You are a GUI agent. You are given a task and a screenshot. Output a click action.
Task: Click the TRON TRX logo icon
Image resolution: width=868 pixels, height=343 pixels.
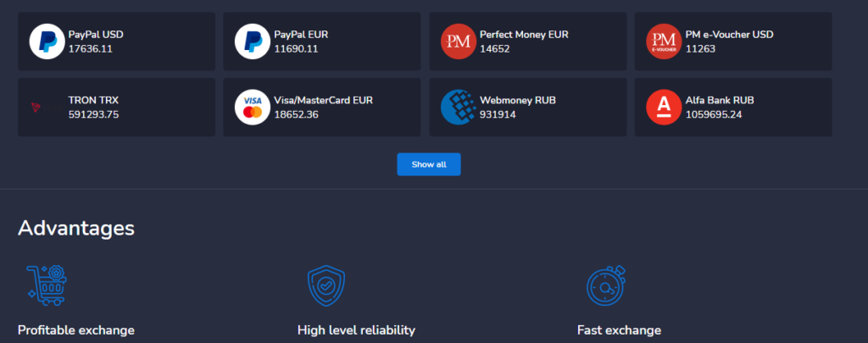coord(47,108)
